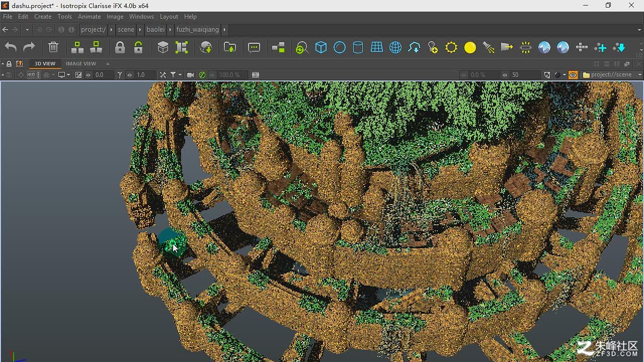Create a polybox with the blue cube icon

tap(321, 47)
